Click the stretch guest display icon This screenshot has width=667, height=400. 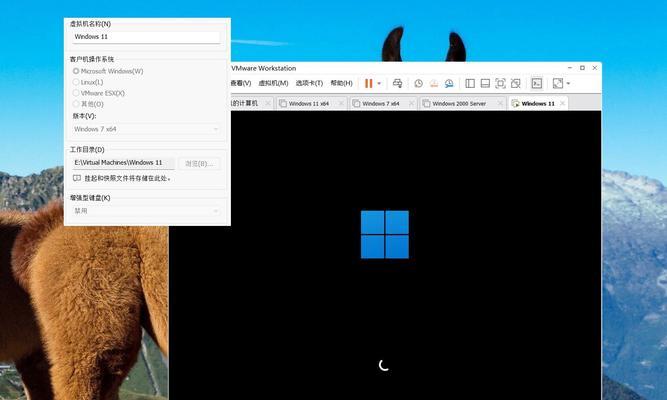pos(558,83)
